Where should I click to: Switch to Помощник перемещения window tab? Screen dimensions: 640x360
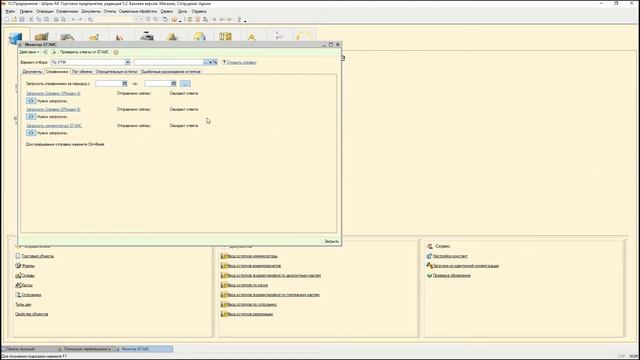coord(86,349)
